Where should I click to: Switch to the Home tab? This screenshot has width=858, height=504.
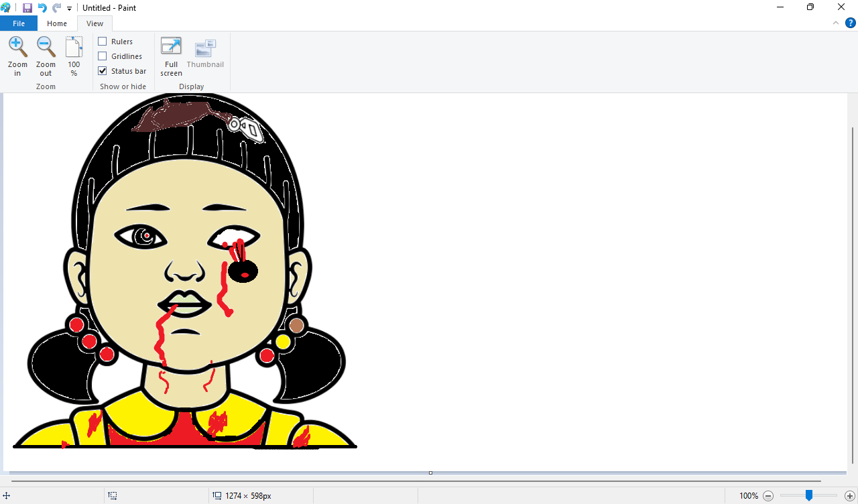click(x=57, y=23)
